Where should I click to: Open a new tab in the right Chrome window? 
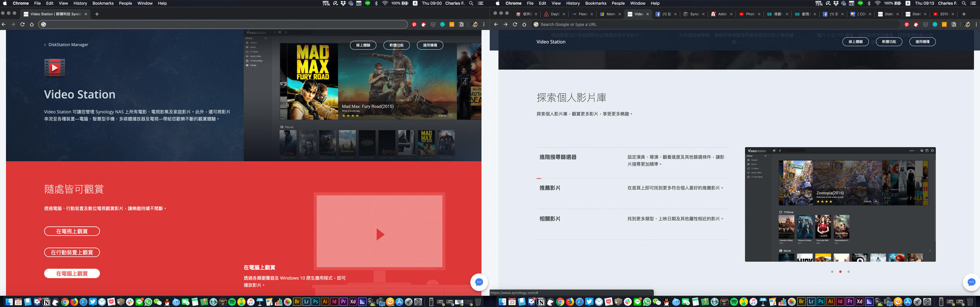pyautogui.click(x=964, y=14)
